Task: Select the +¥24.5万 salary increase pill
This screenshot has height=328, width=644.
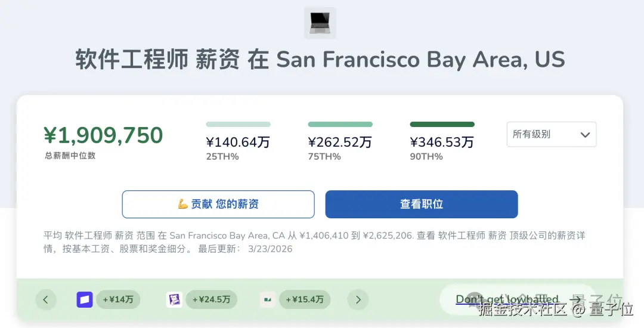Action: pos(211,299)
